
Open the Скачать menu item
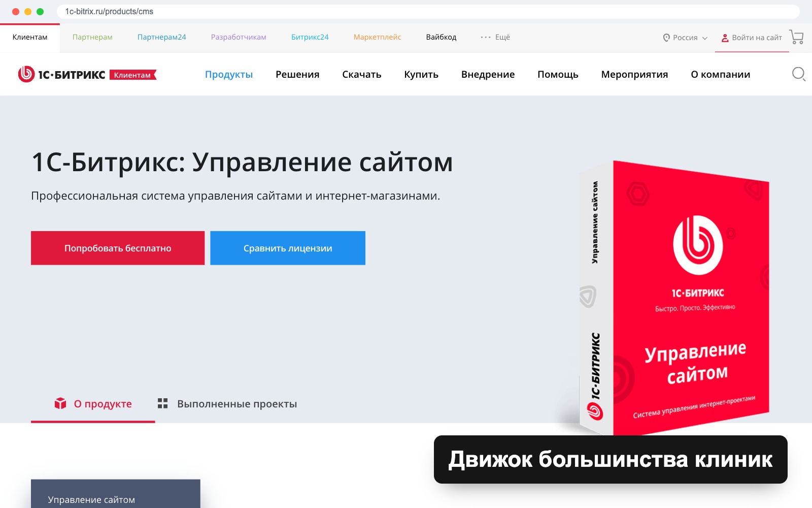coord(362,74)
